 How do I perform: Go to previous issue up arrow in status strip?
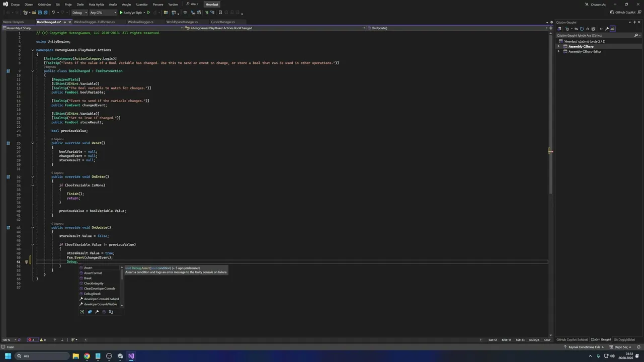pos(55,340)
